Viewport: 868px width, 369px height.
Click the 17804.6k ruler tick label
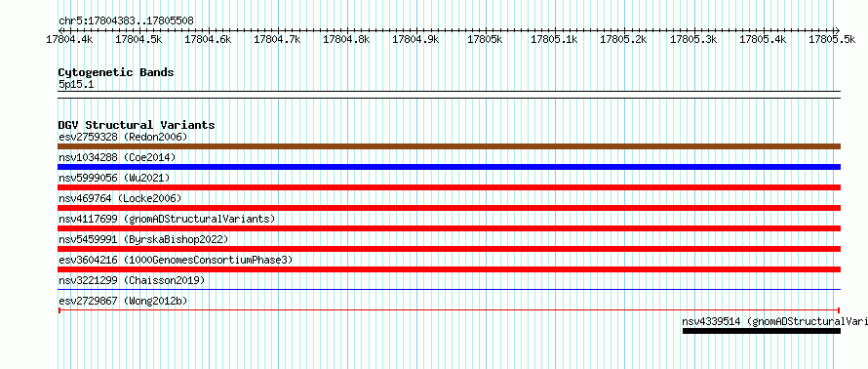pyautogui.click(x=208, y=39)
